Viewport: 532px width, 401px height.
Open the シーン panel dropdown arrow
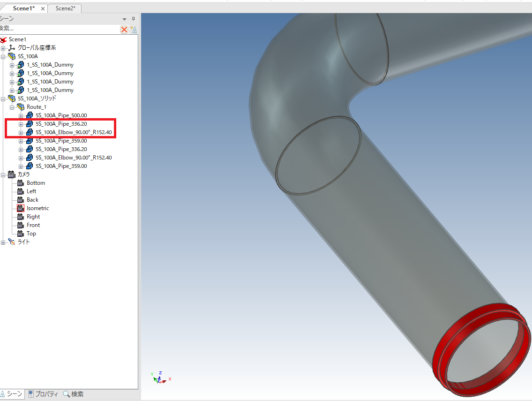pos(124,19)
